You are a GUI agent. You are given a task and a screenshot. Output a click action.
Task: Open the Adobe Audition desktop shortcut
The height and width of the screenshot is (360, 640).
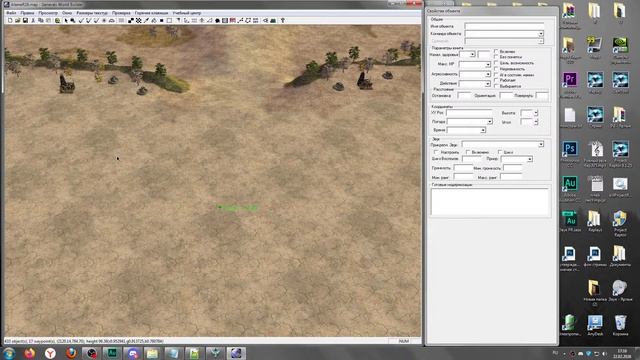[x=570, y=183]
